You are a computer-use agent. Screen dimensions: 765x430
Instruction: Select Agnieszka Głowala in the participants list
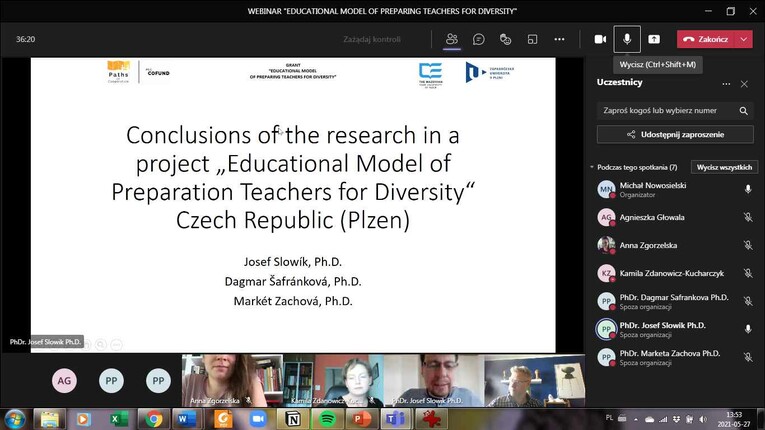[x=658, y=217]
